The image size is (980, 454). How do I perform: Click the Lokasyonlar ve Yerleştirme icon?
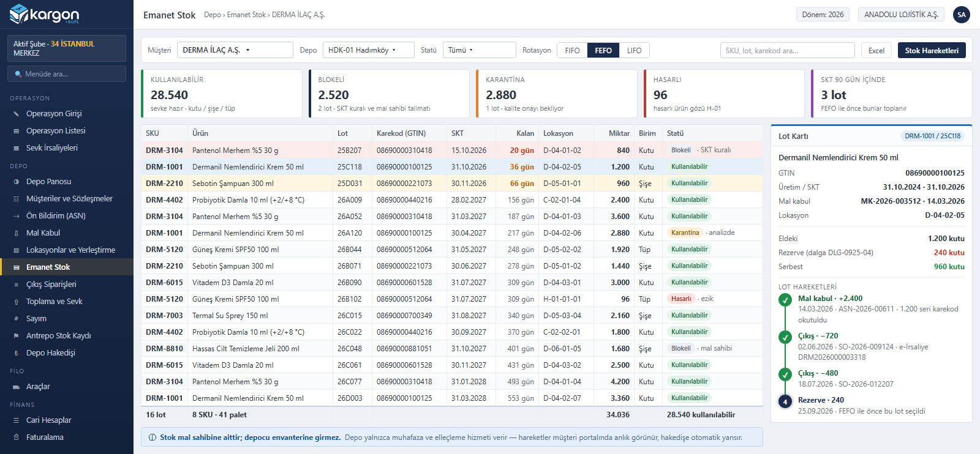click(17, 250)
